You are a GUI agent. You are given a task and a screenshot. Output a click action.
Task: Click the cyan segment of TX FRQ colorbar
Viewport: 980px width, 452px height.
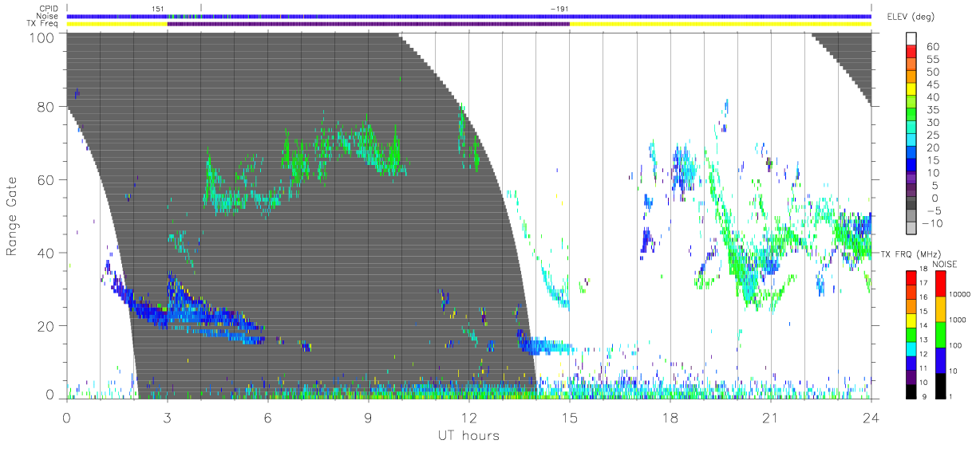(911, 348)
